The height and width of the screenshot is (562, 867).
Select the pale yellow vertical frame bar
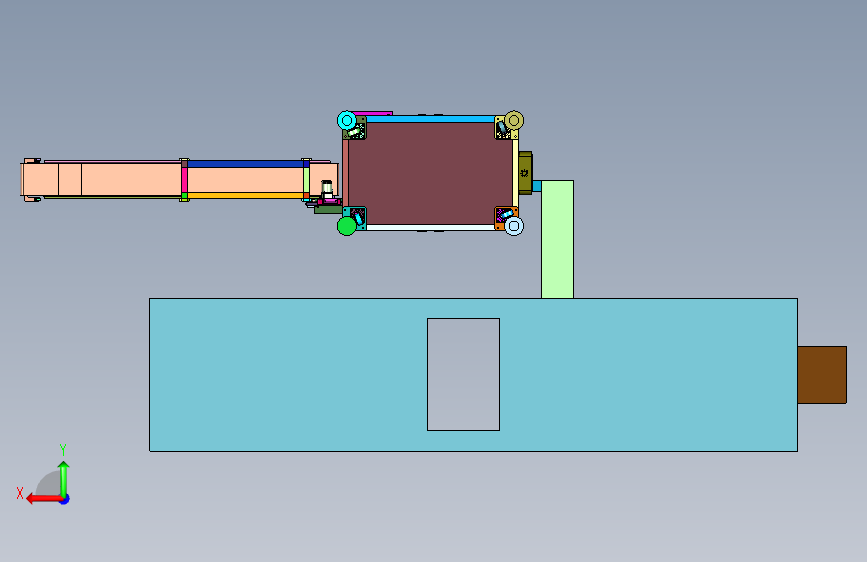(515, 173)
